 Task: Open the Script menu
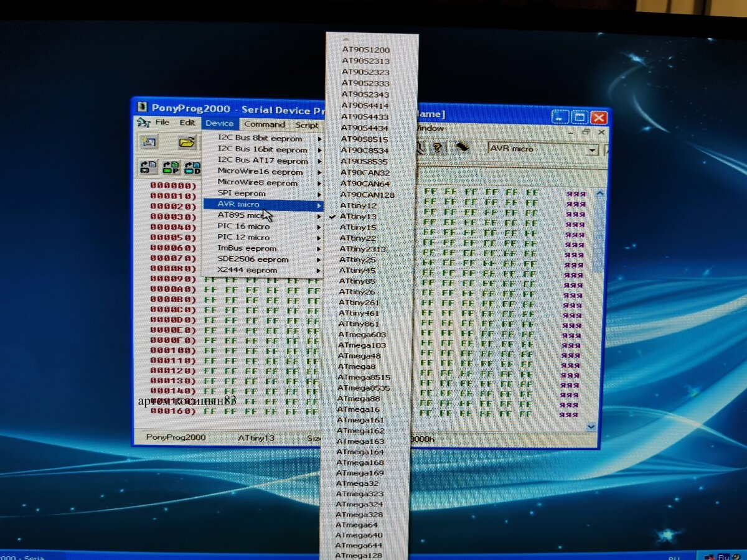pyautogui.click(x=306, y=124)
